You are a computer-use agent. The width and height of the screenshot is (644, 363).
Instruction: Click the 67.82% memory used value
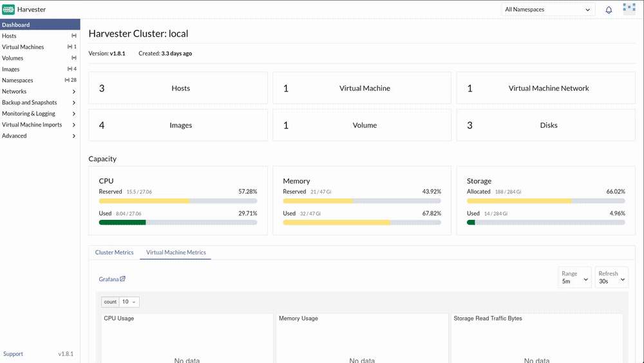431,213
